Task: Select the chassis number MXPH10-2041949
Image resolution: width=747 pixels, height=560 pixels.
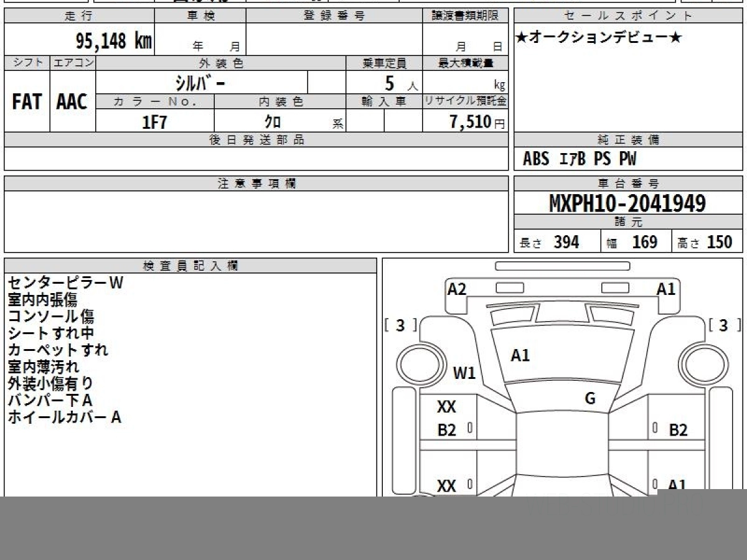Action: click(627, 203)
